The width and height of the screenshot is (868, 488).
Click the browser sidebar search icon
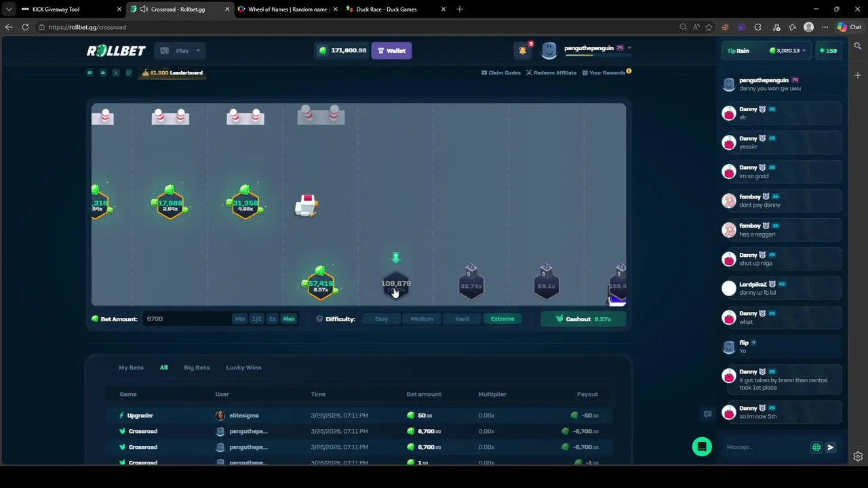(x=858, y=46)
